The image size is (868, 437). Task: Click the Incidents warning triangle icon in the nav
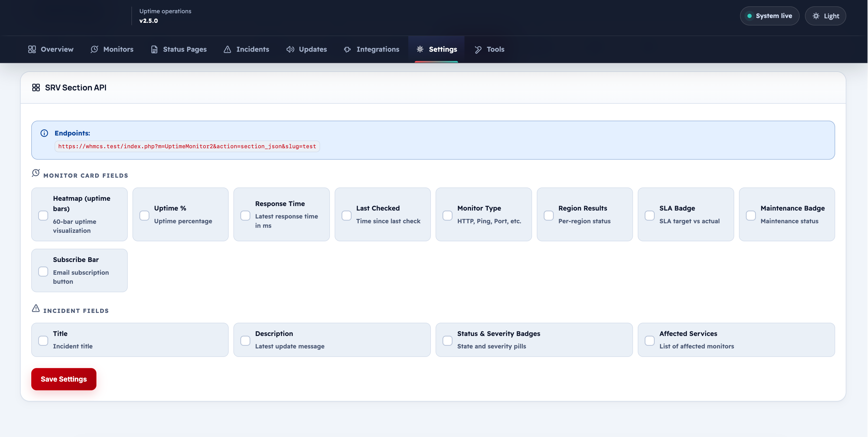click(x=227, y=49)
